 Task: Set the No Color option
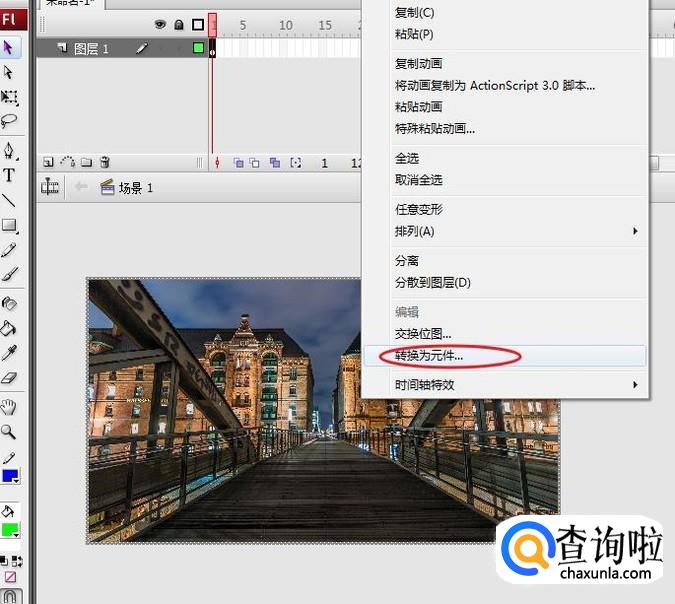pos(10,576)
